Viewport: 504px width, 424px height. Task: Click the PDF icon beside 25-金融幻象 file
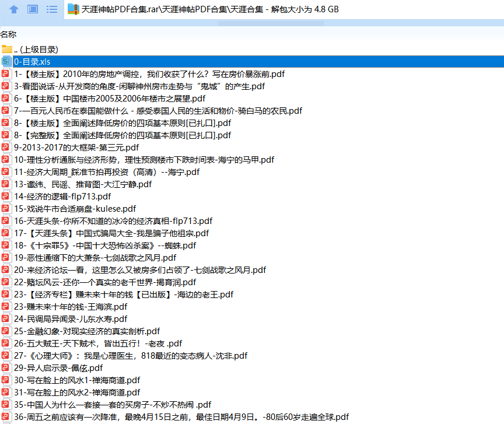[x=6, y=331]
